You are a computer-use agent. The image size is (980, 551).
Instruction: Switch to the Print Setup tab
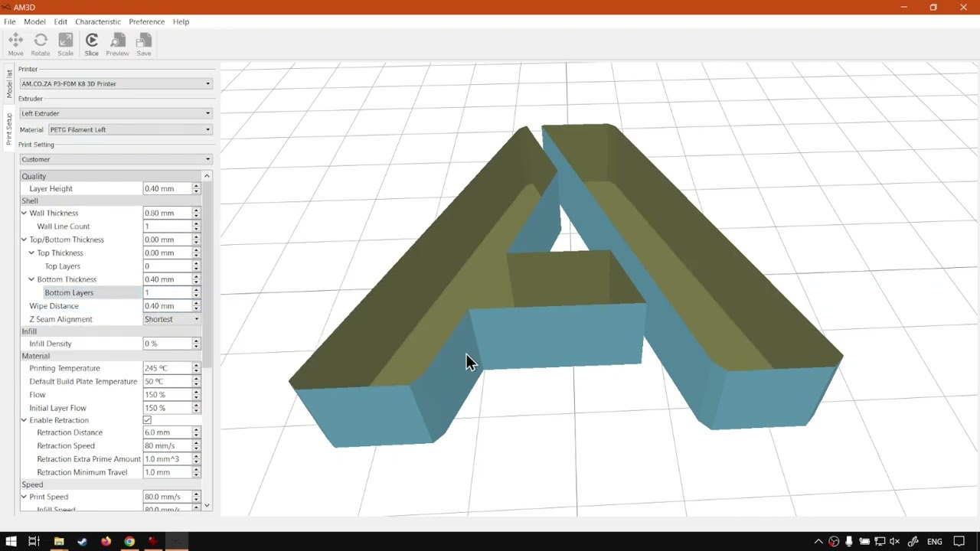click(9, 129)
